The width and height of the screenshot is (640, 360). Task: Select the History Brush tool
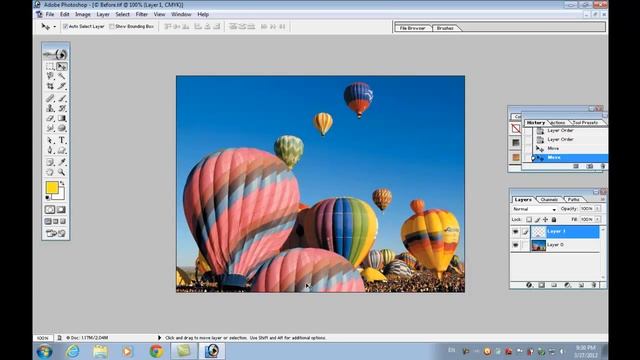click(62, 108)
